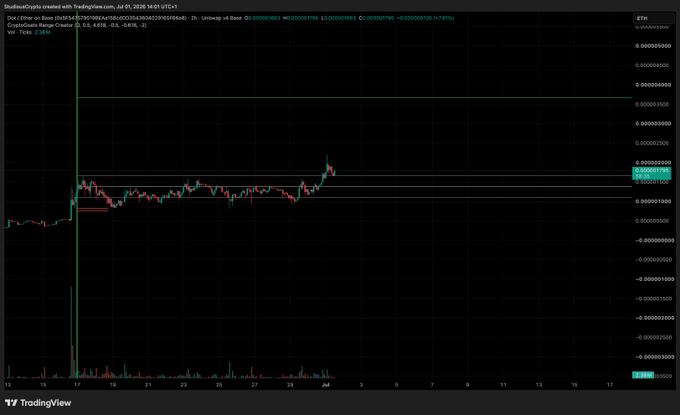Click the Dot / Ether on Base symbol title
The image size is (680, 415).
click(97, 18)
